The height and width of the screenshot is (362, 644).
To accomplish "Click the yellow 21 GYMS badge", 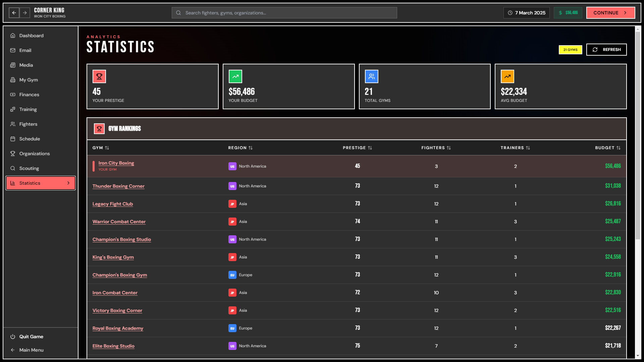I will tap(570, 50).
